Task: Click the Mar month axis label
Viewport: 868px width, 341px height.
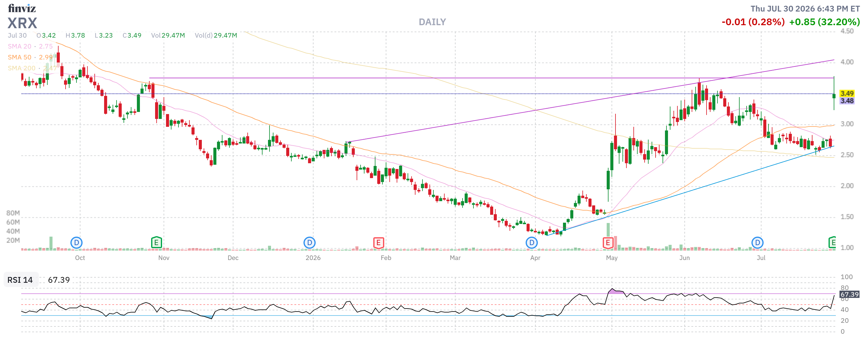Action: tap(455, 258)
